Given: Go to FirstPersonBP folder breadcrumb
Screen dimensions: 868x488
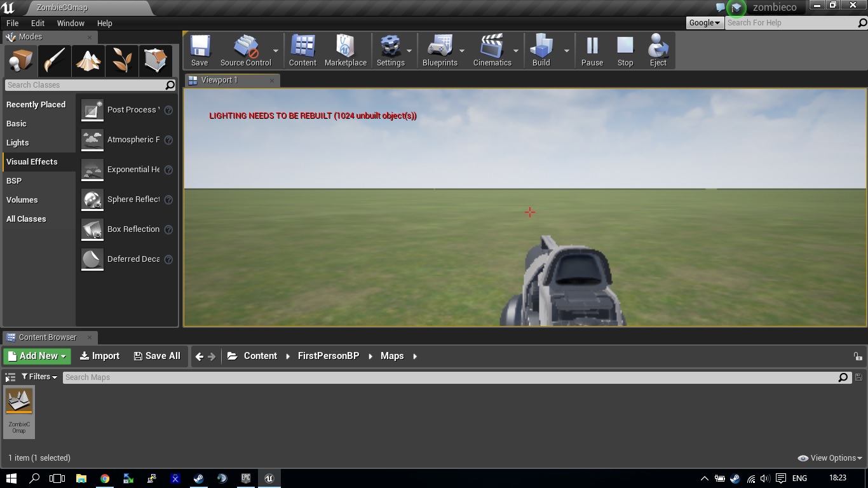Looking at the screenshot, I should pyautogui.click(x=329, y=356).
